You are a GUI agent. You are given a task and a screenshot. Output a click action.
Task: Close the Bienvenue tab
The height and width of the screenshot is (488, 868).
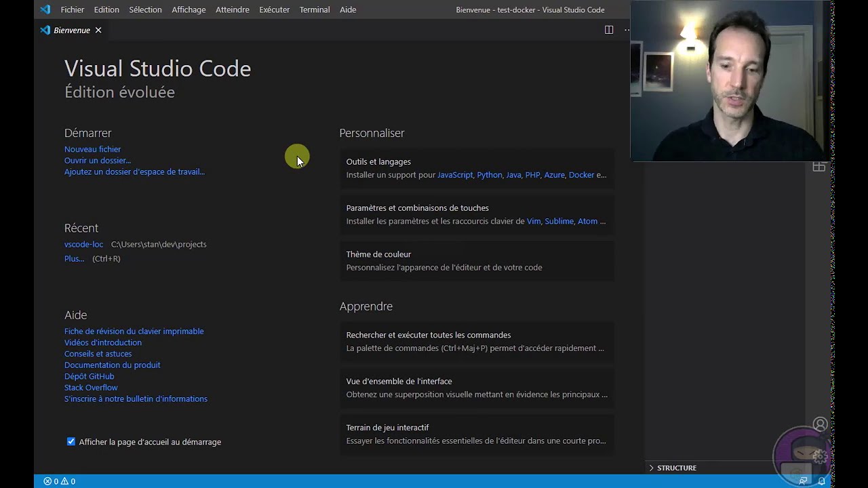pyautogui.click(x=98, y=30)
